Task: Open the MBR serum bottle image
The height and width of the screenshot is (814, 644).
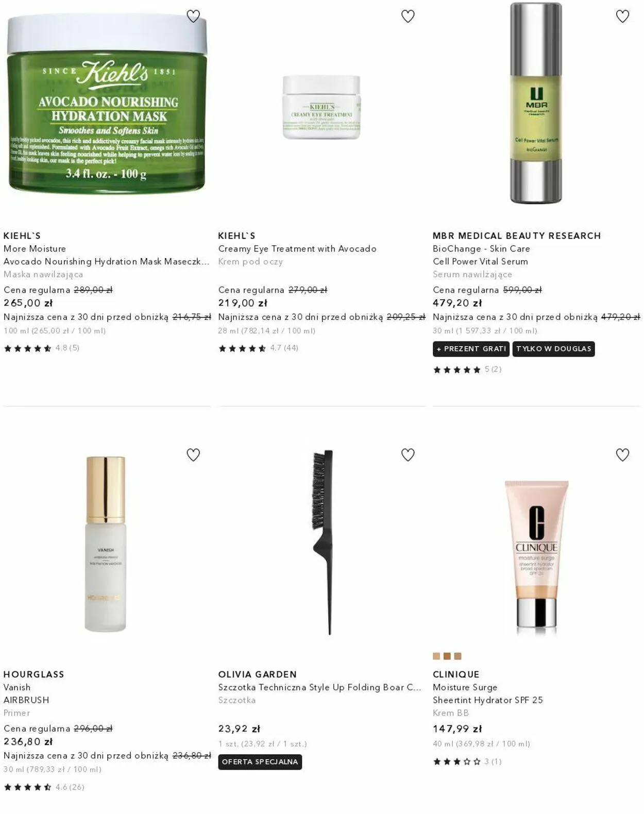Action: 536,103
